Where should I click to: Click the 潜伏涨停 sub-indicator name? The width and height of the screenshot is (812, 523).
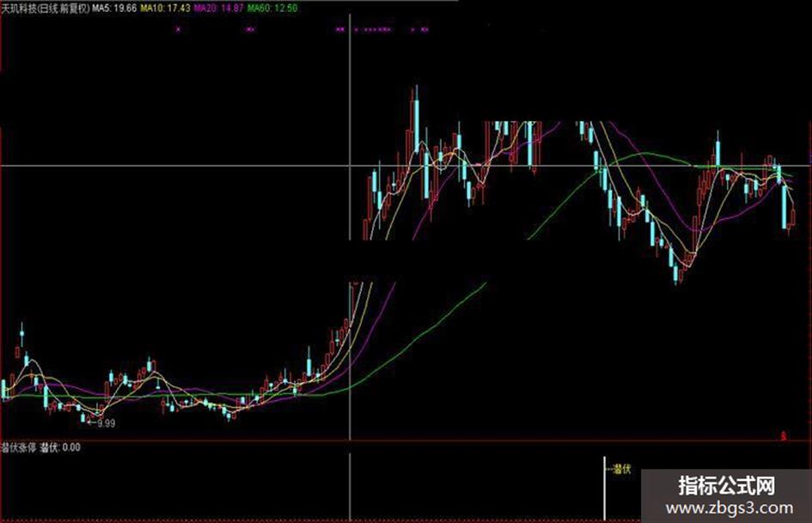[x=19, y=447]
